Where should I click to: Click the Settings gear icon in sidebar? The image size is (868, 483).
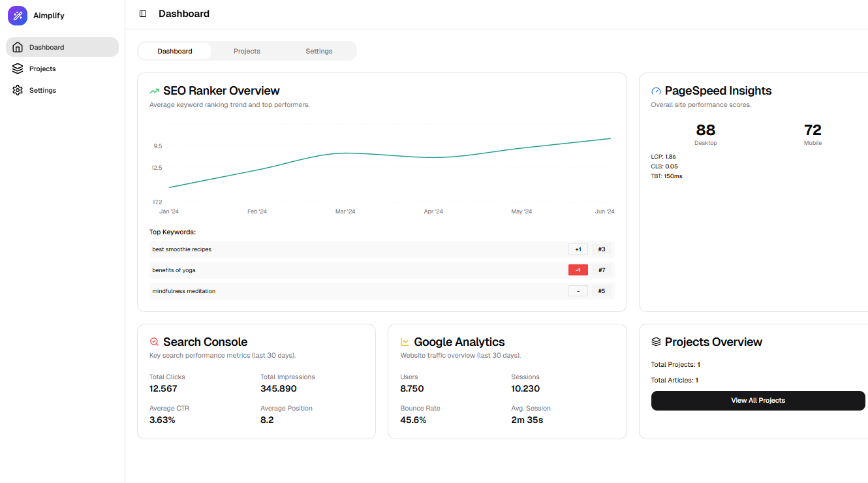click(x=18, y=90)
